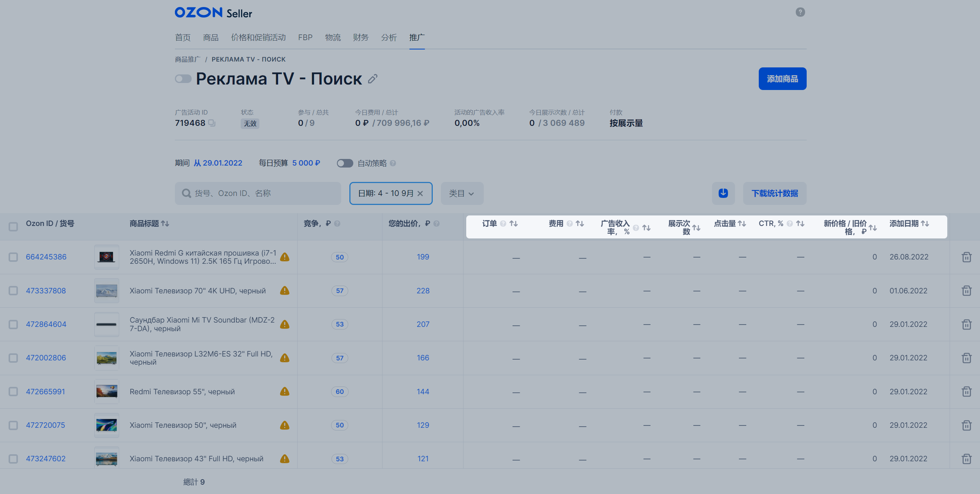Open the help question mark icon

[800, 12]
